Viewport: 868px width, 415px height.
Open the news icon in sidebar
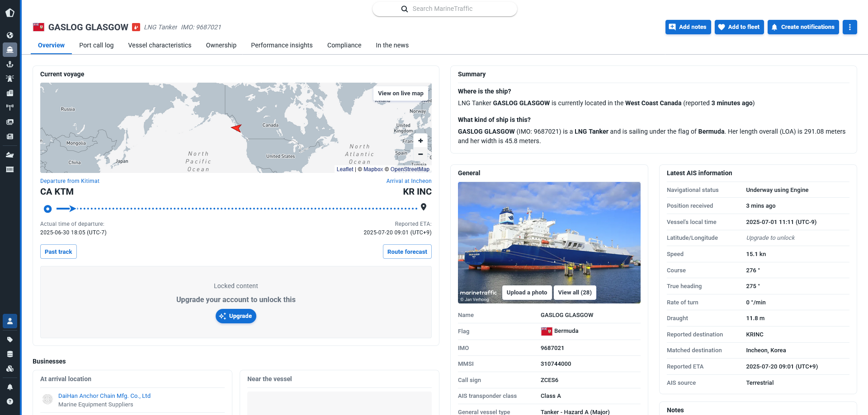10,136
